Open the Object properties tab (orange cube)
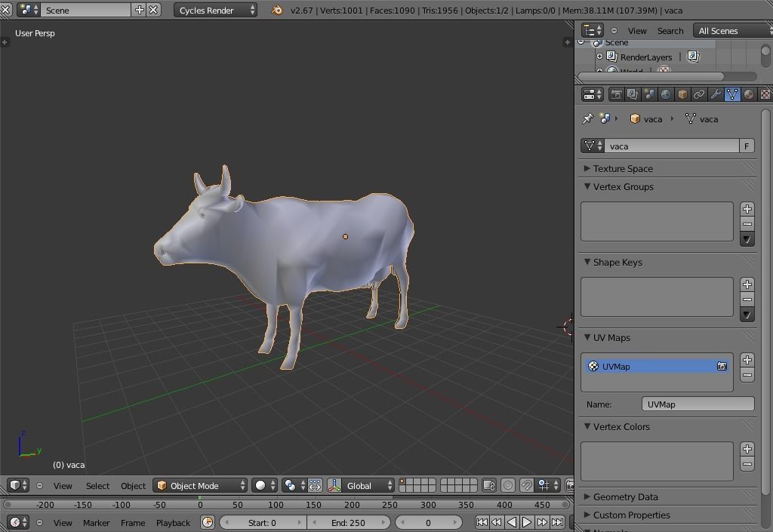 point(682,94)
